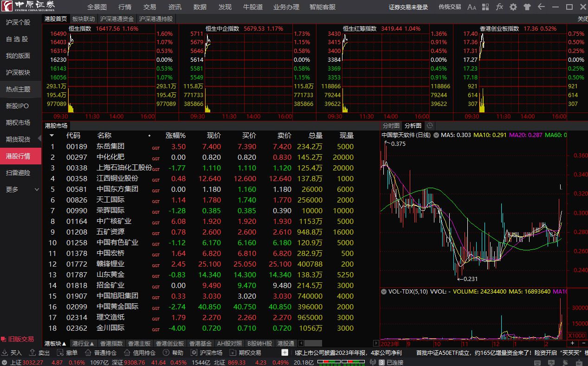Click the 香港创业板指数 mini chart title
The width and height of the screenshot is (588, 366).
pos(499,28)
